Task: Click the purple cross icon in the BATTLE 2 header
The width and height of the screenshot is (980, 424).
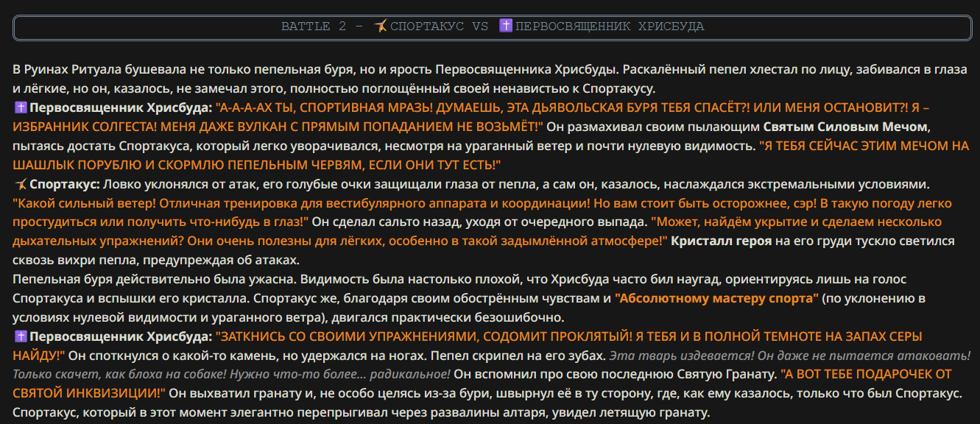Action: pos(506,26)
